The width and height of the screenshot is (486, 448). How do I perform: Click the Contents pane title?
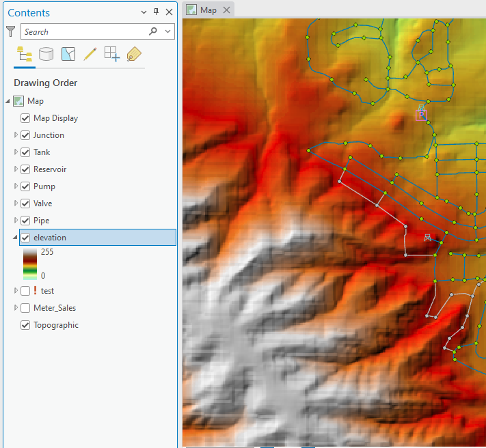point(29,13)
